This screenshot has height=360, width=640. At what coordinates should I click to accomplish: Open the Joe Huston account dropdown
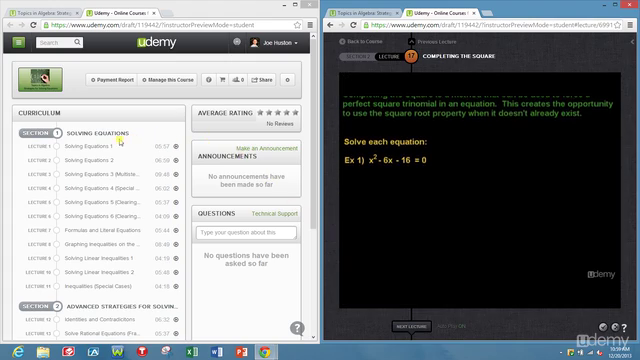(274, 42)
